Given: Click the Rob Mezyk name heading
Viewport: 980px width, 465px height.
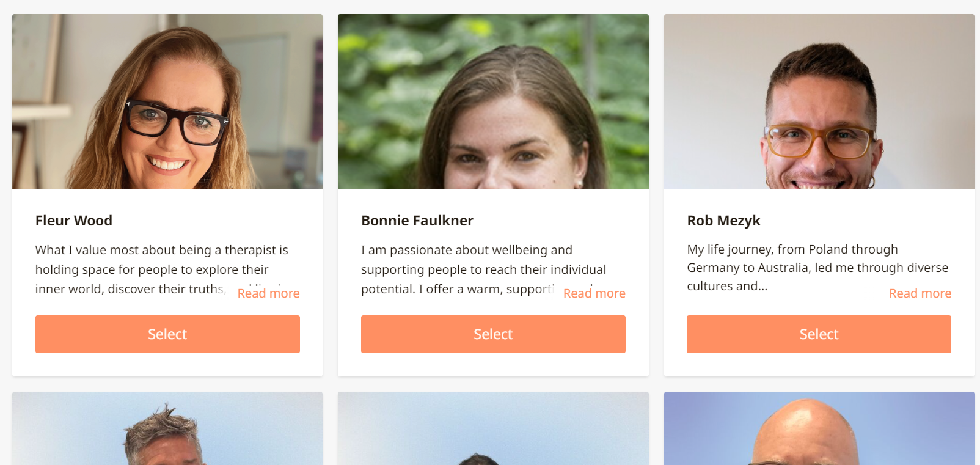Looking at the screenshot, I should click(723, 221).
